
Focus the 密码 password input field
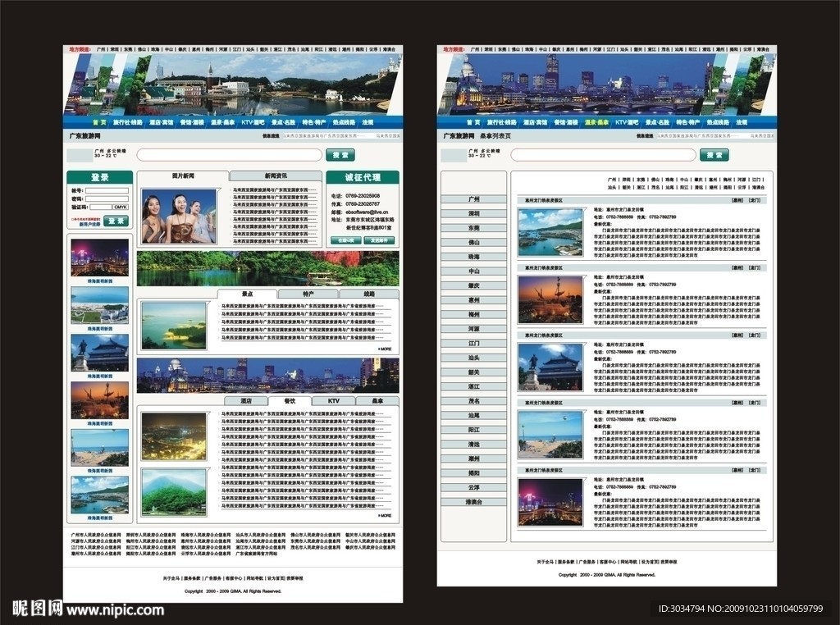[107, 198]
